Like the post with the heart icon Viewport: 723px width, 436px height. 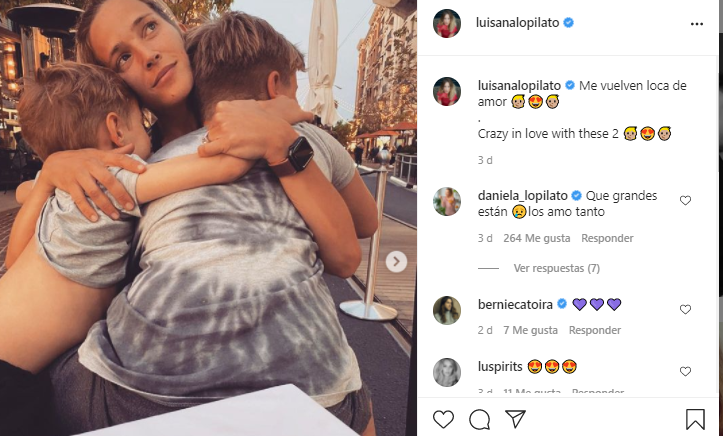tap(443, 419)
